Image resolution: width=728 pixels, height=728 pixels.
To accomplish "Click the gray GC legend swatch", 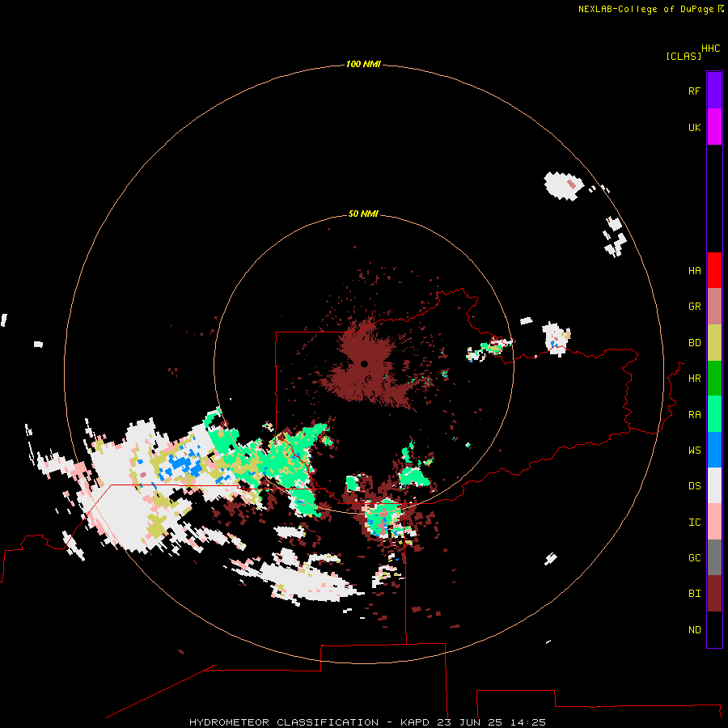I will pos(714,557).
